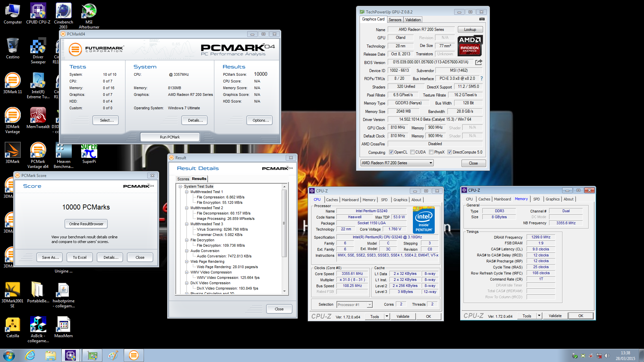Launch MSI Afterburner desktop shortcut
Screen dimensions: 644x362
(89, 16)
